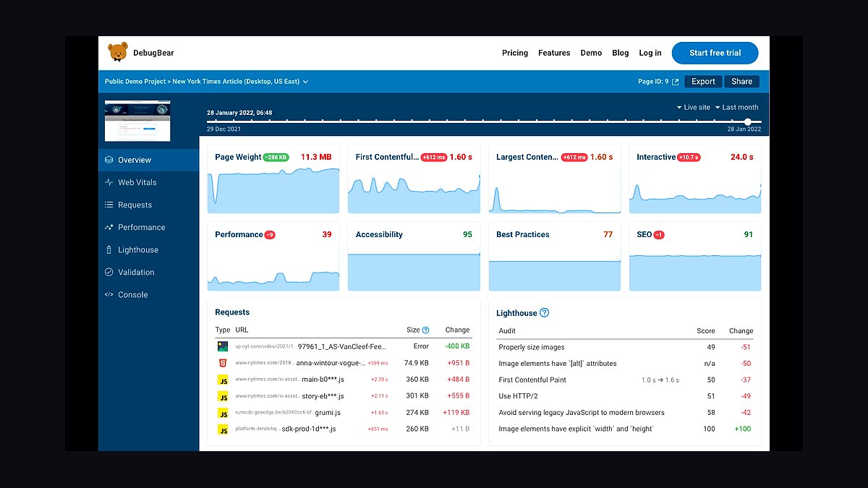The width and height of the screenshot is (868, 488).
Task: Open the Validation sidebar section
Action: 148,272
